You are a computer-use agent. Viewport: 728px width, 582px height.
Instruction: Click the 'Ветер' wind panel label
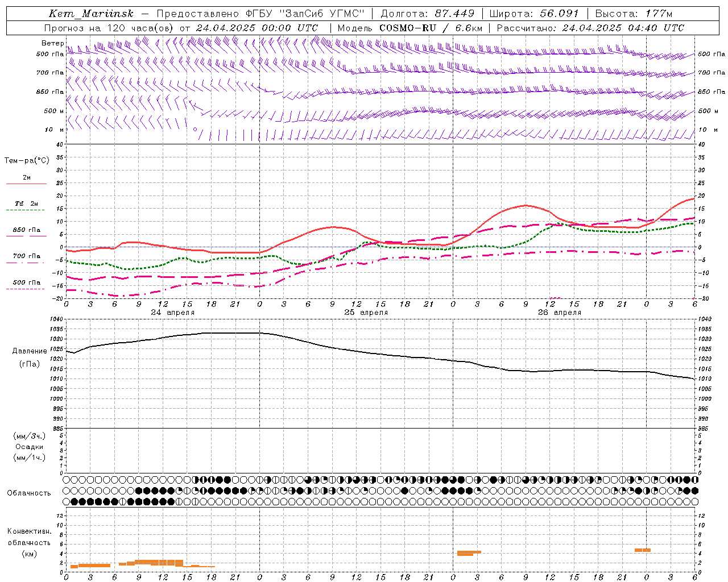coord(52,43)
